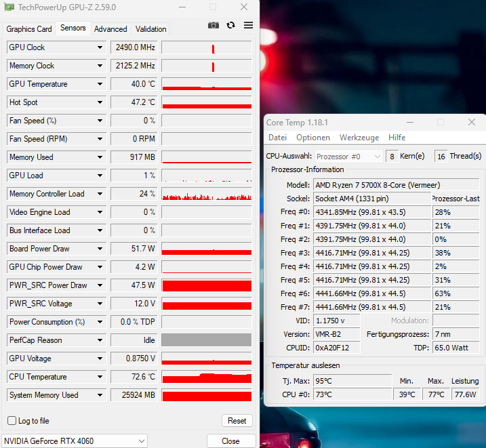Expand the Memory Used dropdown arrow

pos(100,157)
